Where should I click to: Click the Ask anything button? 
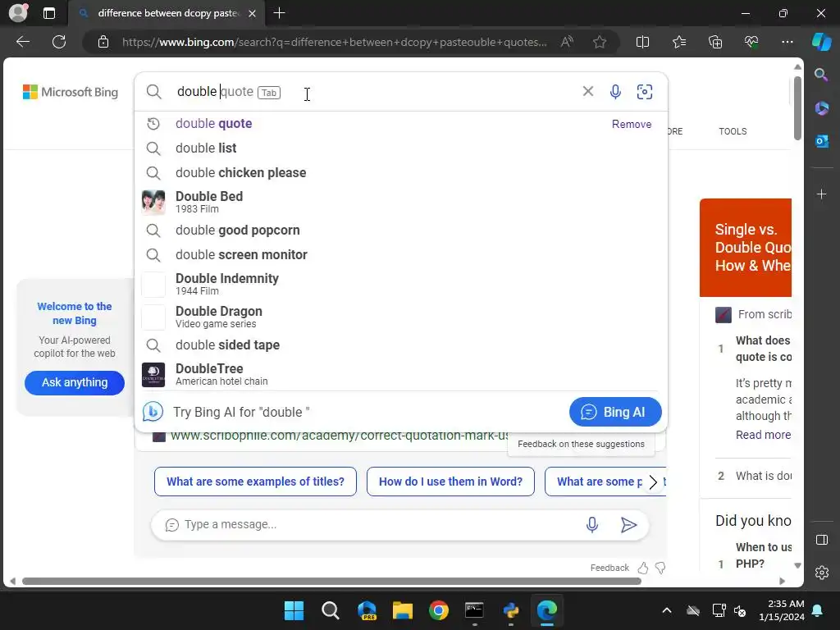[75, 382]
